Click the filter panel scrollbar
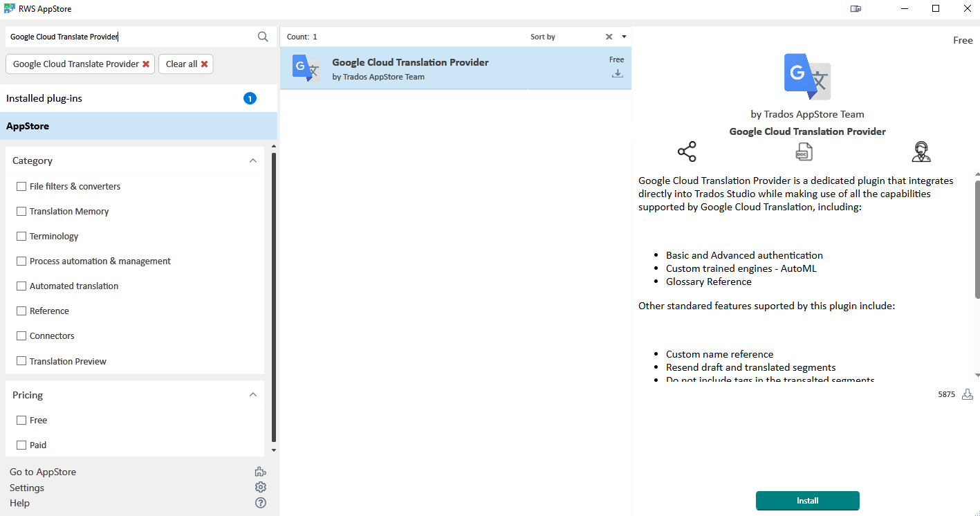The height and width of the screenshot is (516, 980). (x=274, y=297)
